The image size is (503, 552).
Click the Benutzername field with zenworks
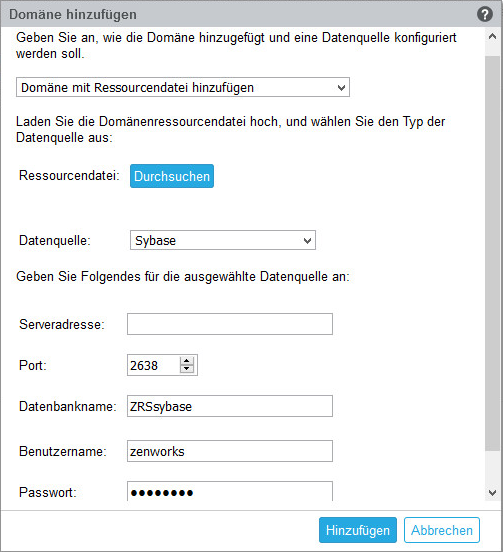(x=230, y=451)
